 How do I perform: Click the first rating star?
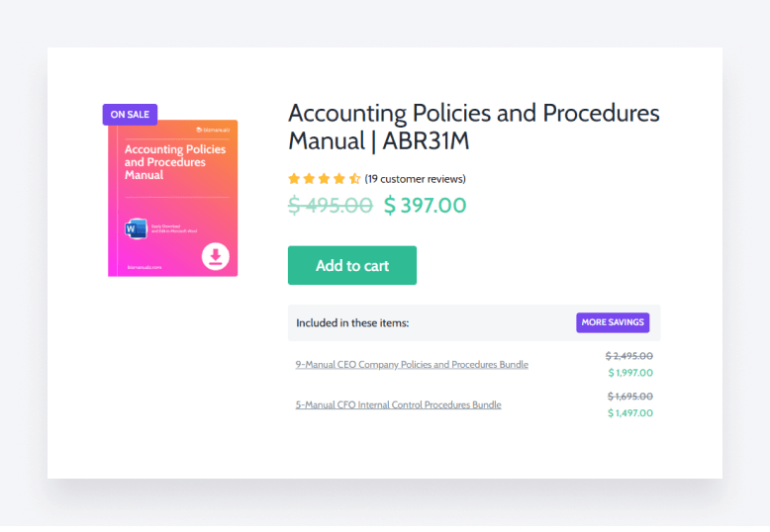coord(294,179)
